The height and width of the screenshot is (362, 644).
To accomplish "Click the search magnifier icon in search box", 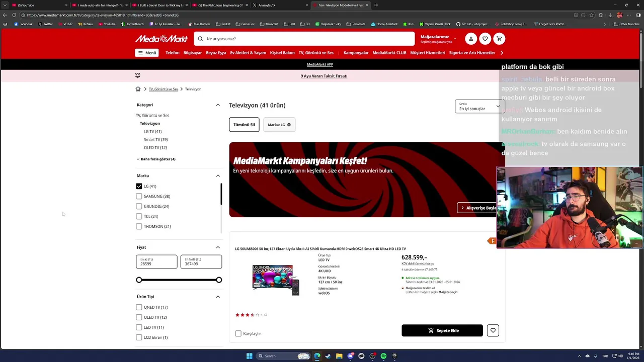I will pos(201,39).
